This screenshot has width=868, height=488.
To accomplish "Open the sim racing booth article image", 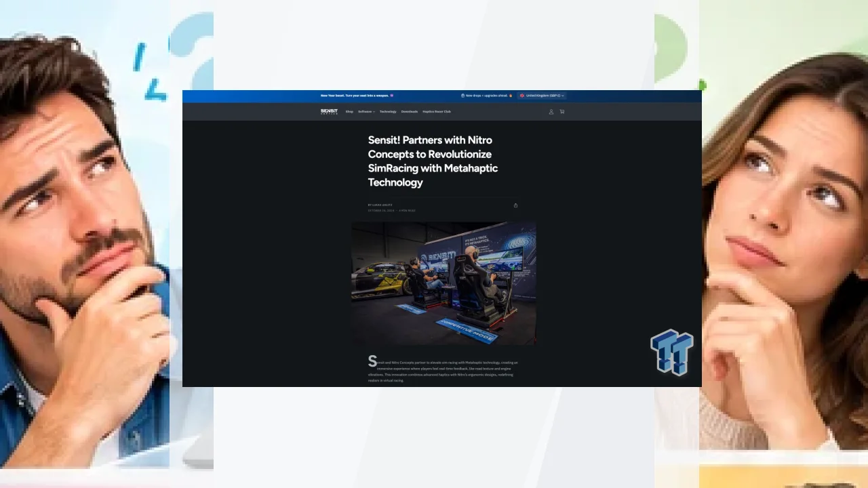I will point(443,283).
